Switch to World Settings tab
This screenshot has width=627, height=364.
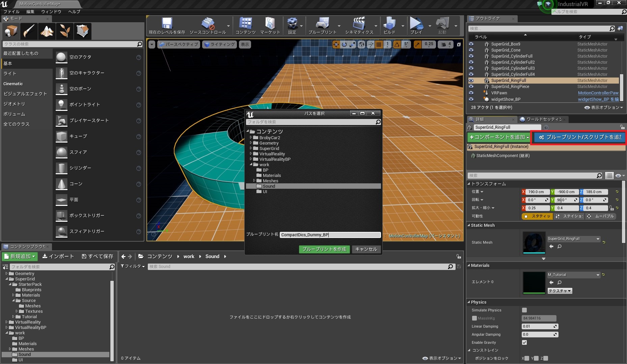click(x=543, y=119)
